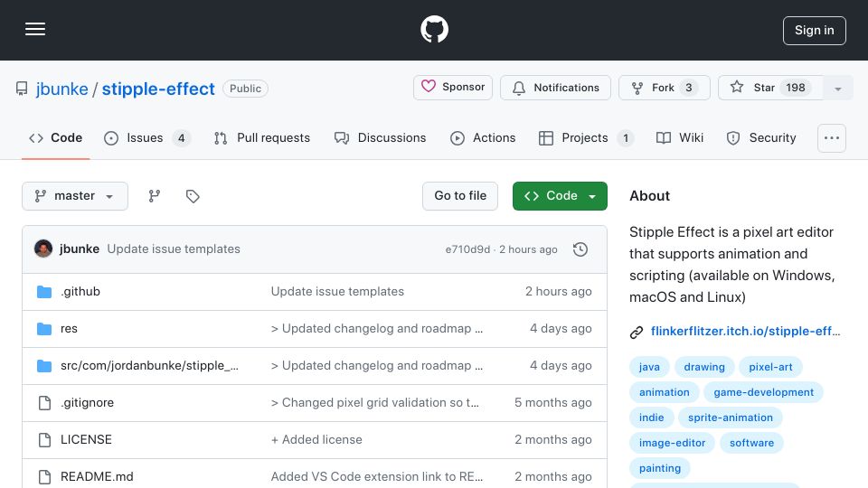Select the Code tab
Image resolution: width=868 pixels, height=488 pixels.
[55, 137]
